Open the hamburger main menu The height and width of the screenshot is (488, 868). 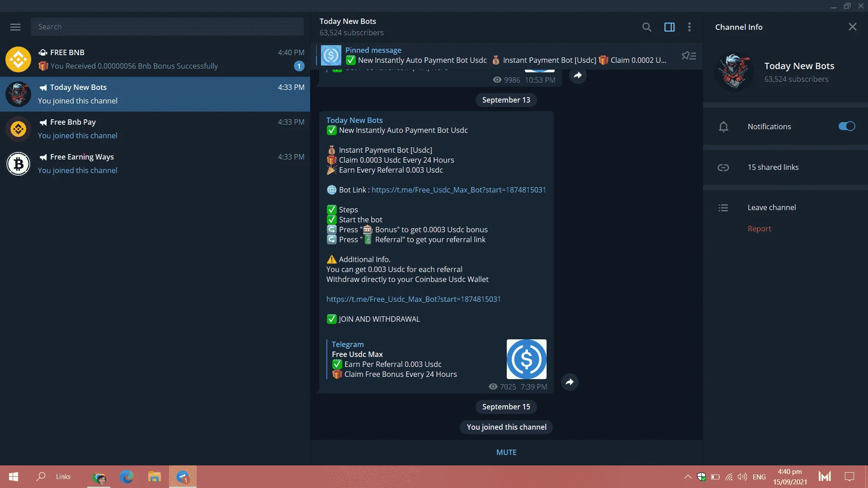15,27
